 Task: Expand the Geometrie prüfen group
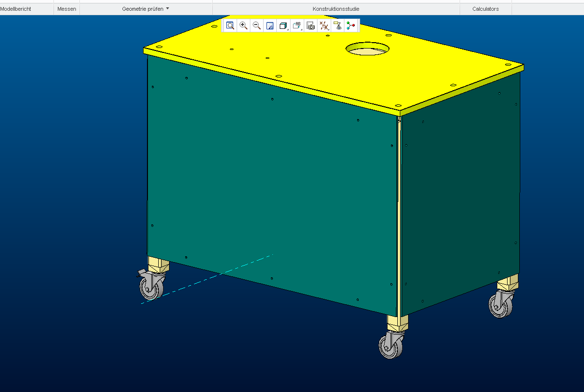click(146, 9)
